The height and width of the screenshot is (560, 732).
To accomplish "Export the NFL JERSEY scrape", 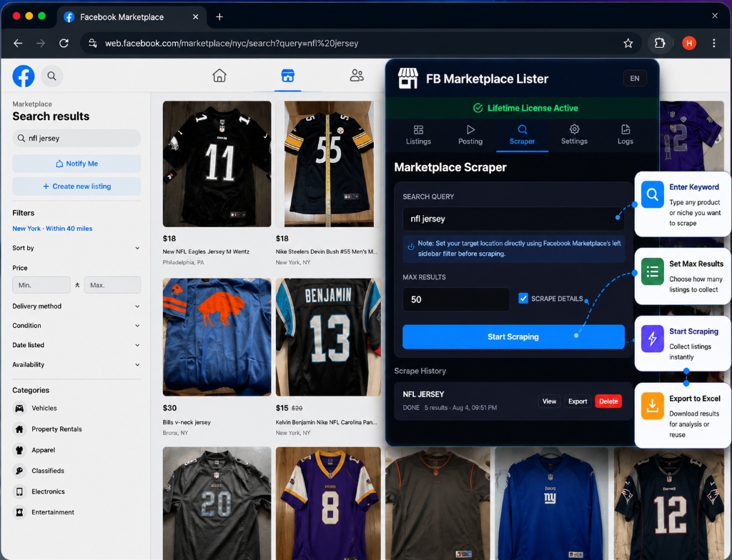I will point(578,401).
